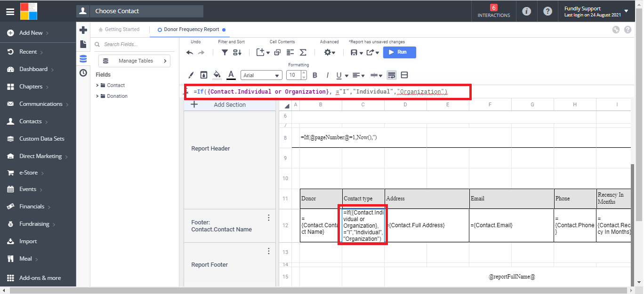The width and height of the screenshot is (644, 294).
Task: Select the Contact type header cell
Action: (x=363, y=199)
